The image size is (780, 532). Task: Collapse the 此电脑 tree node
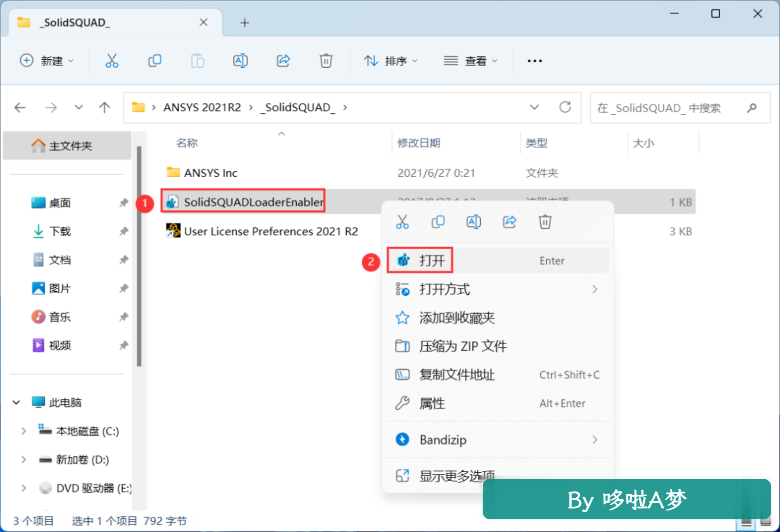[x=16, y=403]
